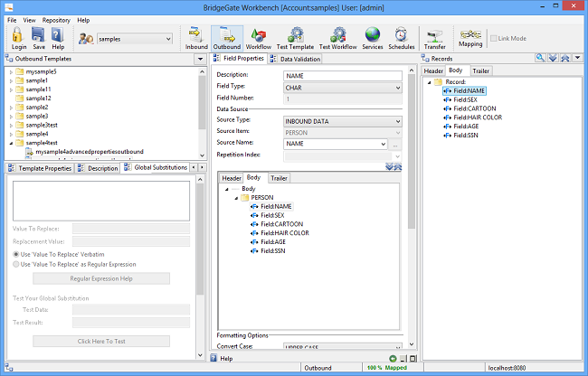Open the Schedules clock tool
588x376 pixels.
402,39
